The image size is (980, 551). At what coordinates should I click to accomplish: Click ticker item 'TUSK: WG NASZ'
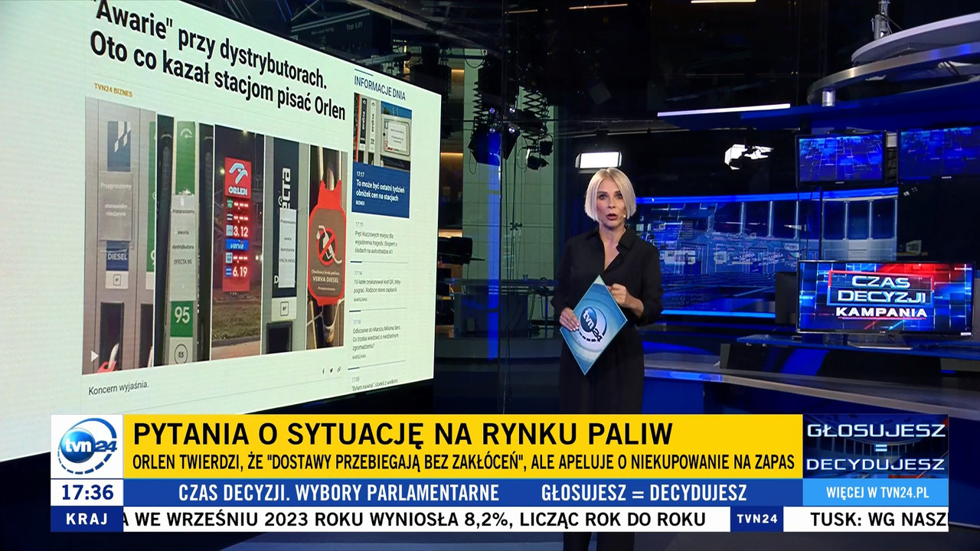(878, 519)
